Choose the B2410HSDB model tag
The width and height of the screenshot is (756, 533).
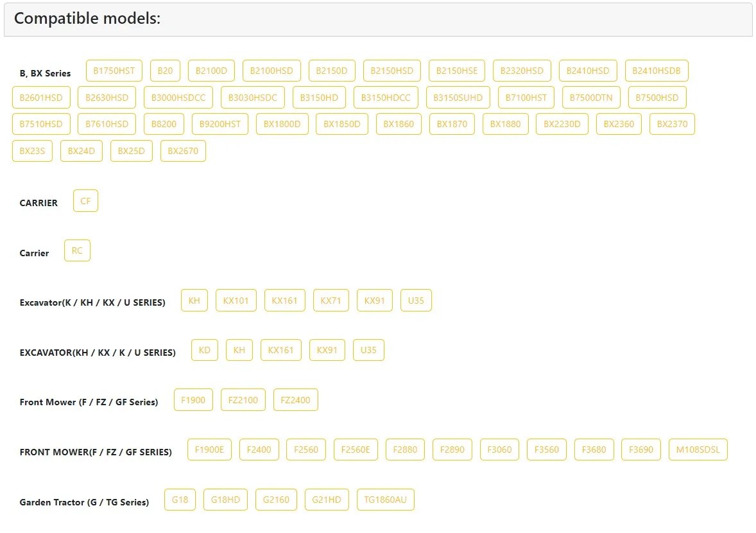tap(657, 71)
